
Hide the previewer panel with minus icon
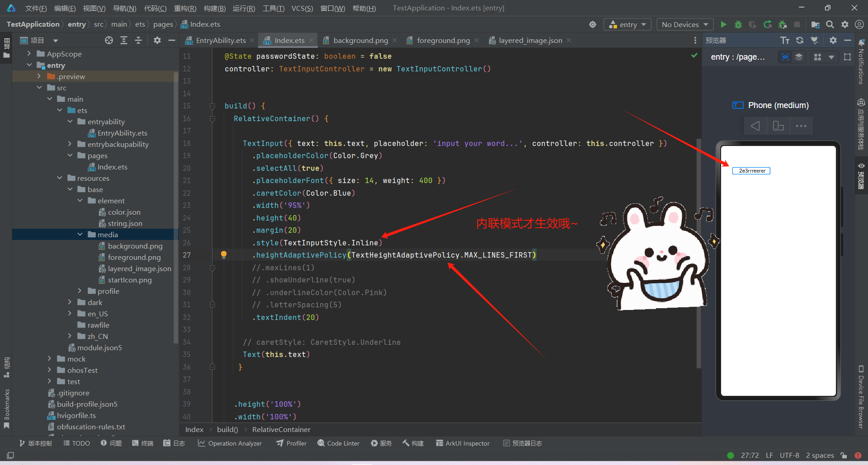(x=848, y=41)
